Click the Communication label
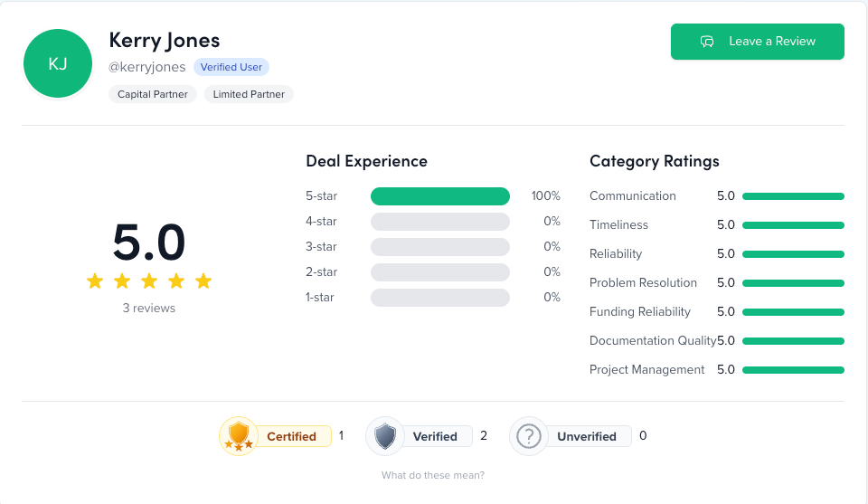The height and width of the screenshot is (504, 868). click(633, 196)
